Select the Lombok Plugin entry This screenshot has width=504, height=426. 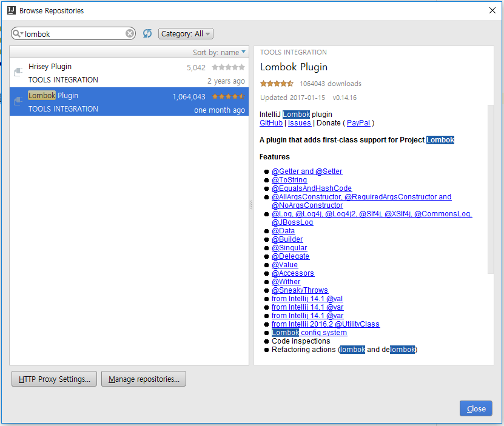129,102
